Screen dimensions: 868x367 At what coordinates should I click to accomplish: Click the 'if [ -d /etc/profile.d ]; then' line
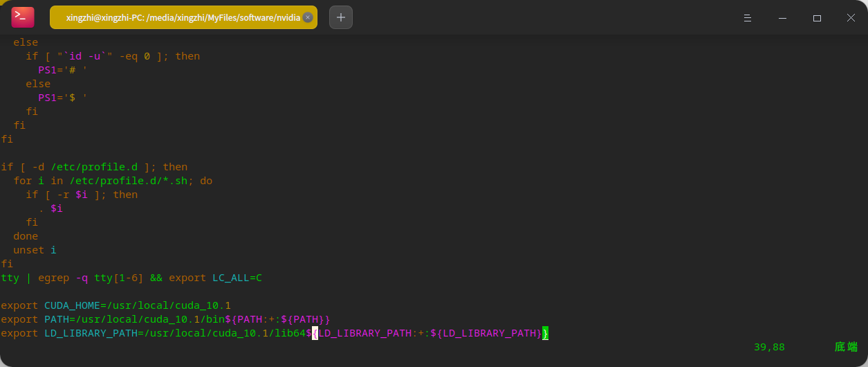94,167
